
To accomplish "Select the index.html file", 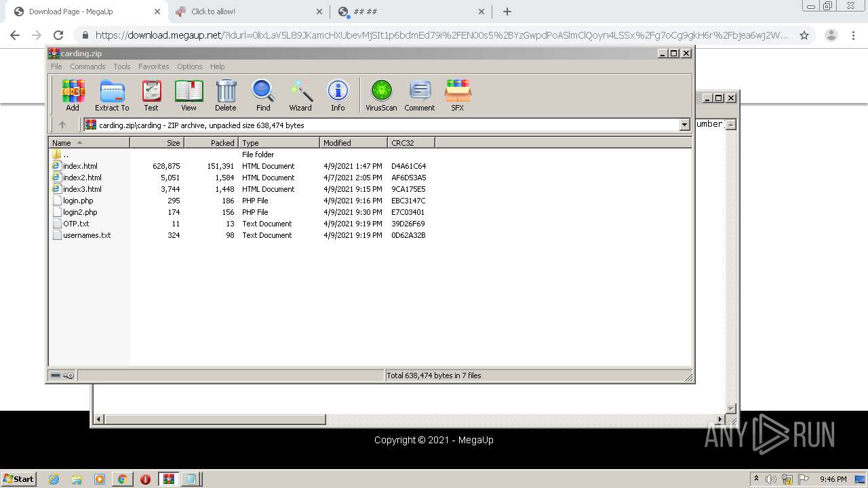I will (x=80, y=166).
